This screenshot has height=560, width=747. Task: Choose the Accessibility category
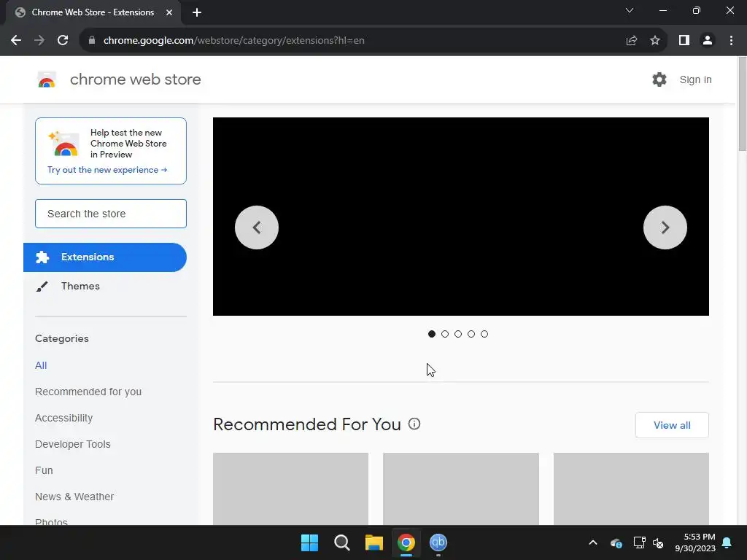(x=64, y=418)
